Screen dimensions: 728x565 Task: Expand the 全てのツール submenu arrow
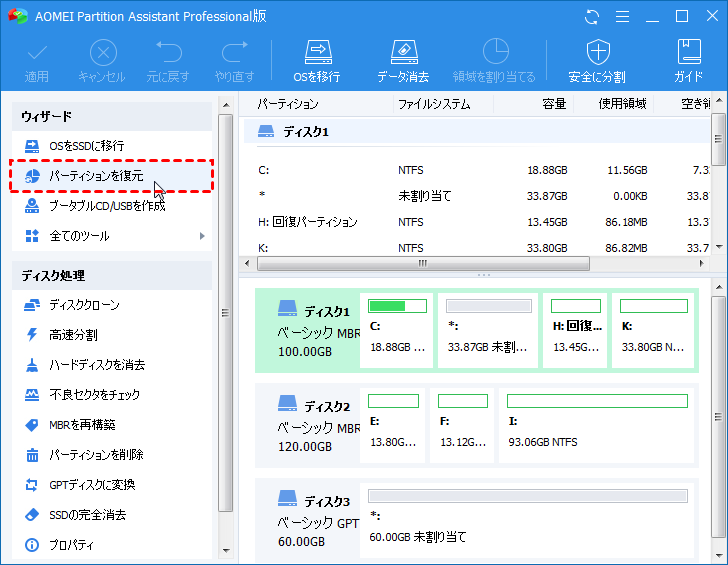[x=202, y=236]
